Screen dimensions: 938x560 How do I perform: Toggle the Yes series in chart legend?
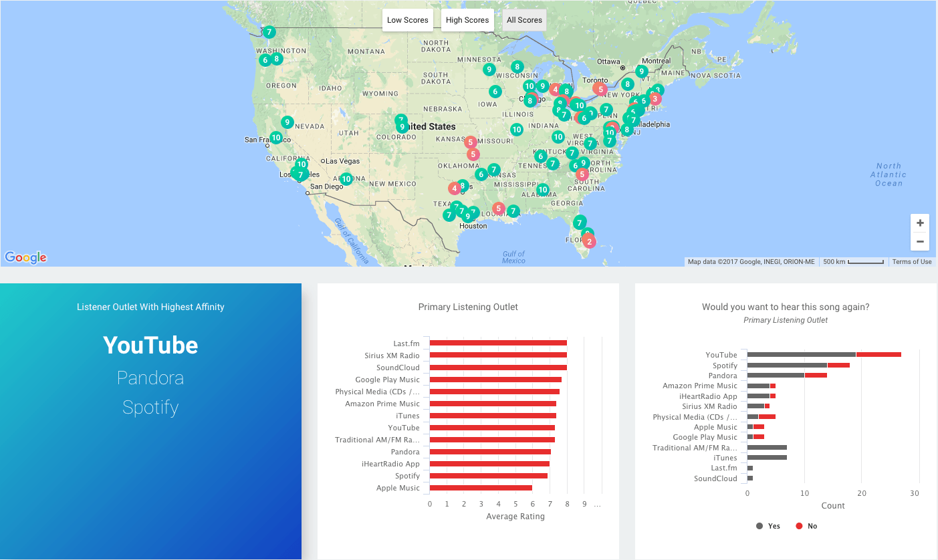tap(768, 526)
